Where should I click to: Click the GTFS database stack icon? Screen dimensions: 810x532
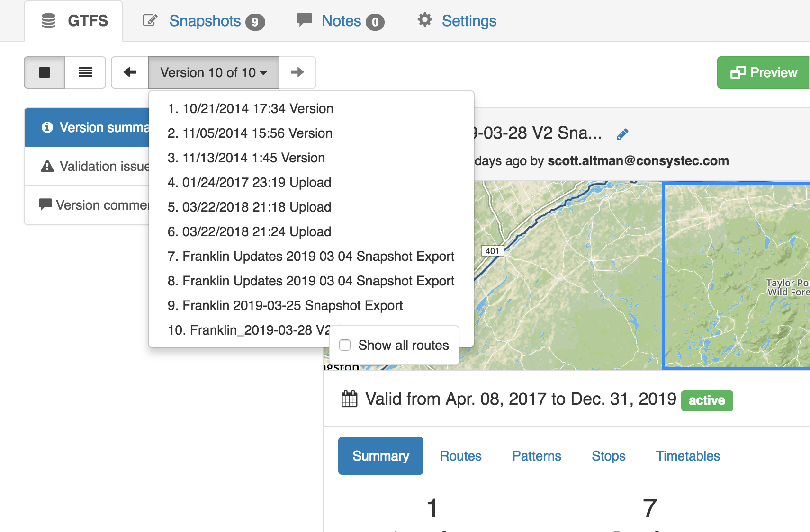[48, 21]
